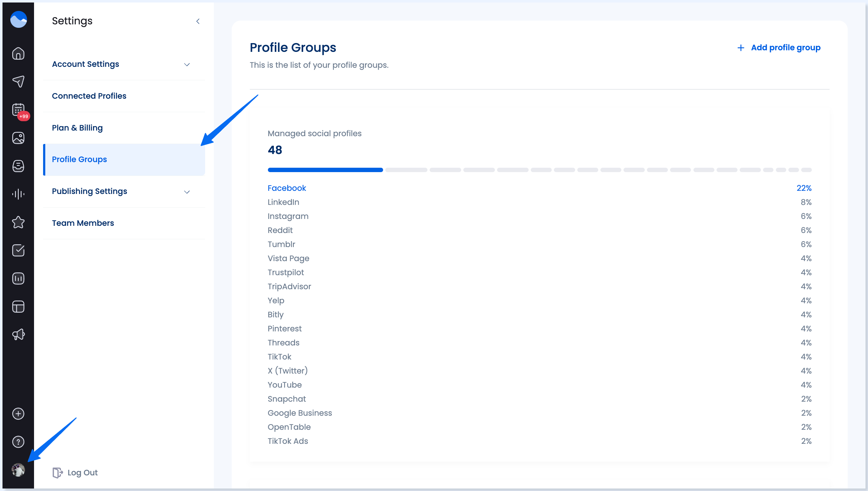Open the bar chart analytics icon
The height and width of the screenshot is (491, 868).
pos(18,279)
